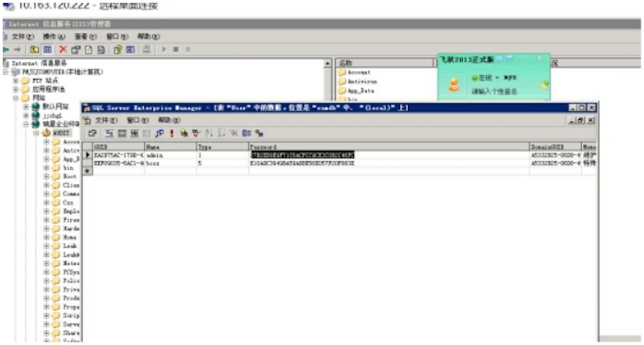Select the row selector for boss record
Image resolution: width=644 pixels, height=345 pixels.
(88, 163)
